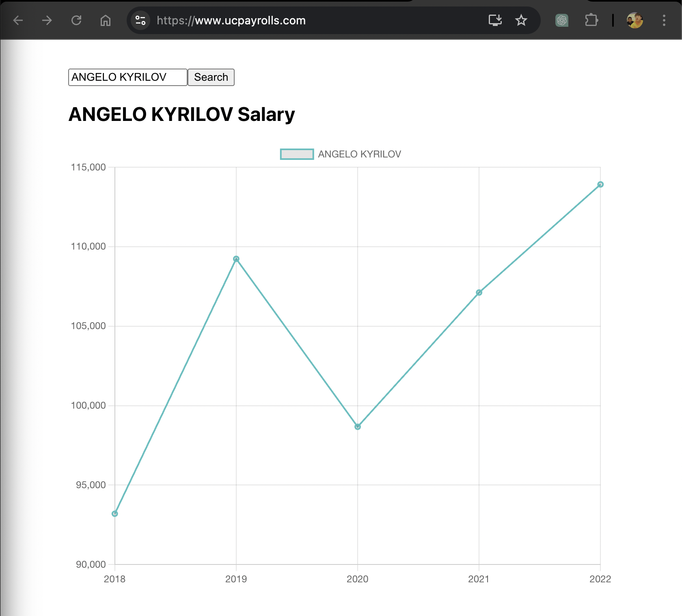Select the 2020 salary data point

pyautogui.click(x=358, y=427)
